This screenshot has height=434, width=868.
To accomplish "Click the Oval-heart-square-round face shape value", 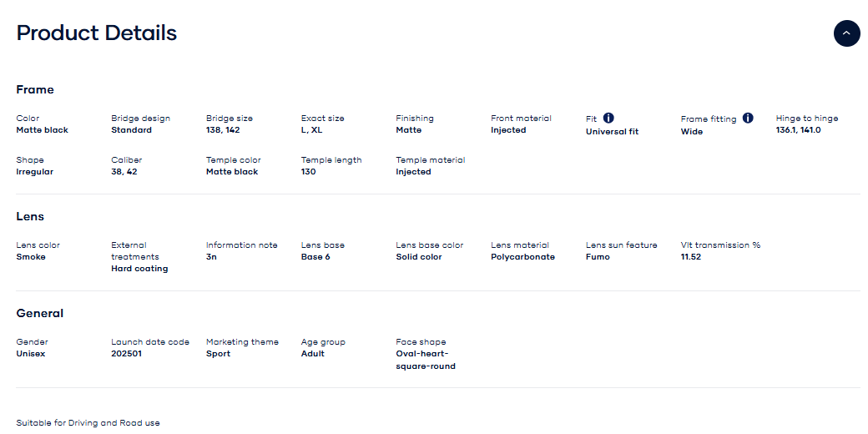I will (426, 360).
